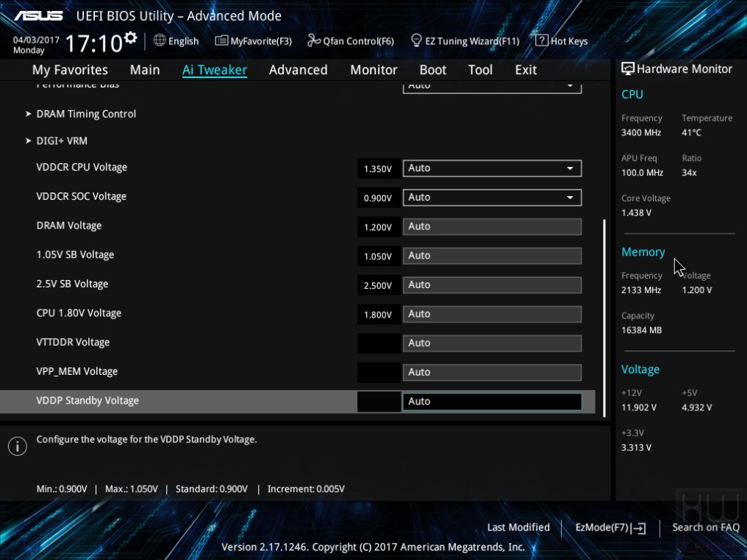This screenshot has width=747, height=560.
Task: Click the settings list scrollbar
Action: pyautogui.click(x=604, y=318)
